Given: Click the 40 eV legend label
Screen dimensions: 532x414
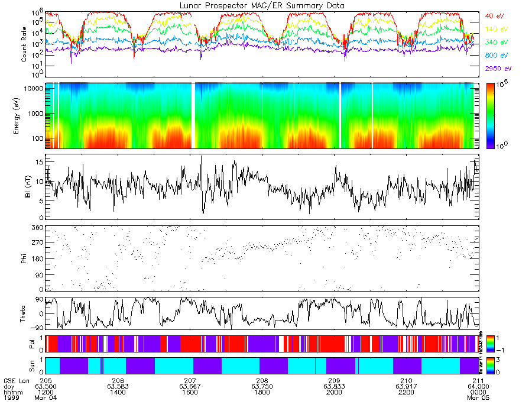Looking at the screenshot, I should click(x=494, y=16).
